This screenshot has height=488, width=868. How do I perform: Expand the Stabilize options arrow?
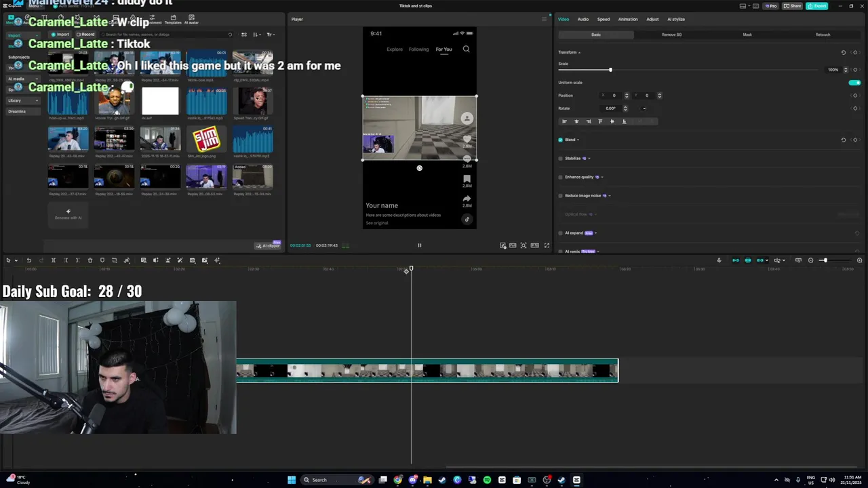click(x=589, y=159)
